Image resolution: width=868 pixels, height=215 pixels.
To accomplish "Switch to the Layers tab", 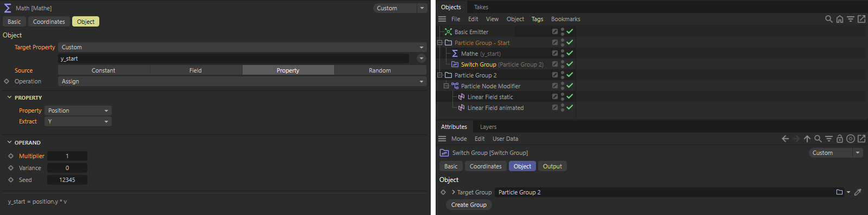I will click(488, 127).
